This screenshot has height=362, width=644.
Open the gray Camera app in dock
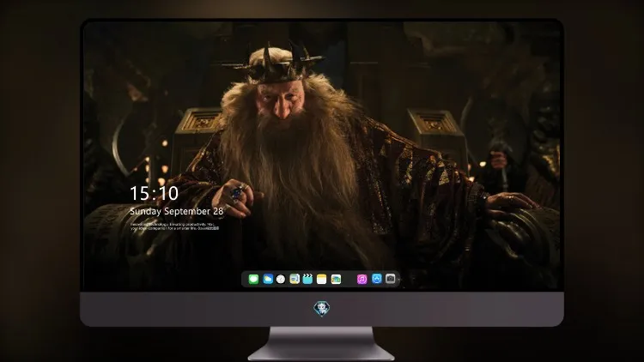click(391, 279)
